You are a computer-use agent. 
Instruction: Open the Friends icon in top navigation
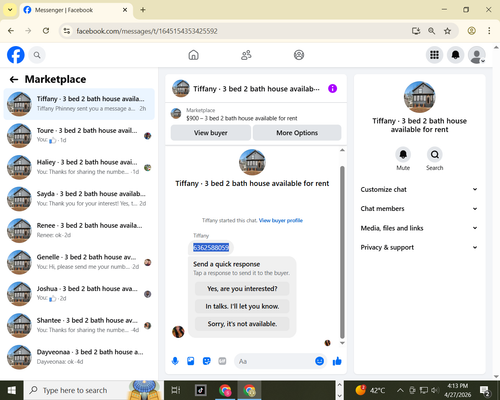click(x=246, y=55)
